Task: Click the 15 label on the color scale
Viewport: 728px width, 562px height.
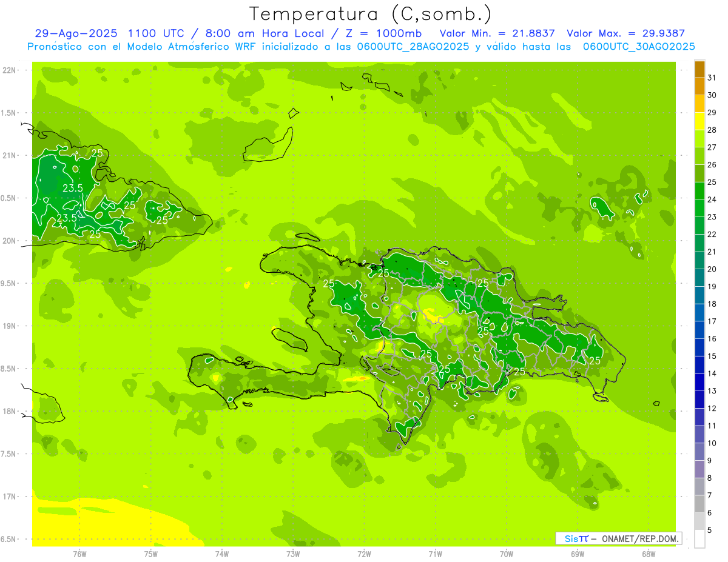Action: click(712, 356)
